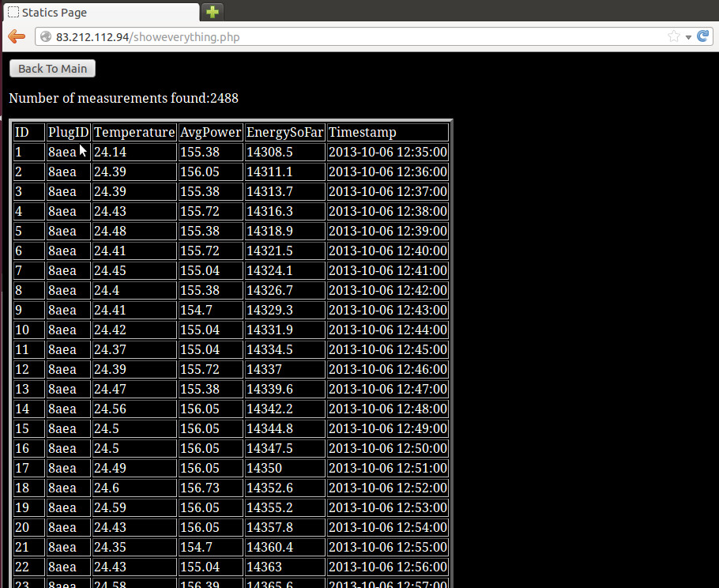Click timestamp 2013-10-06 12:41:00
The width and height of the screenshot is (719, 588).
(x=388, y=270)
